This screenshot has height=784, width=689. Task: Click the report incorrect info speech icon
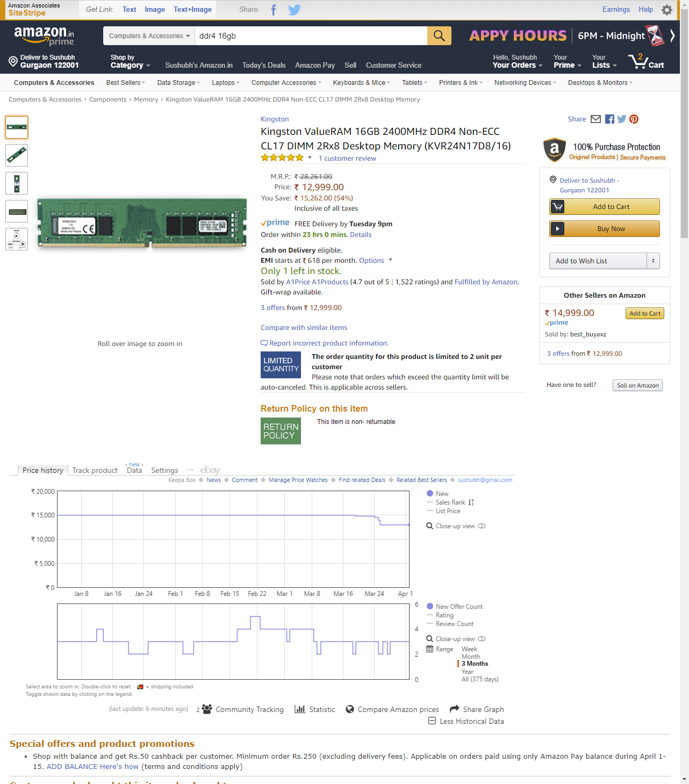[264, 343]
